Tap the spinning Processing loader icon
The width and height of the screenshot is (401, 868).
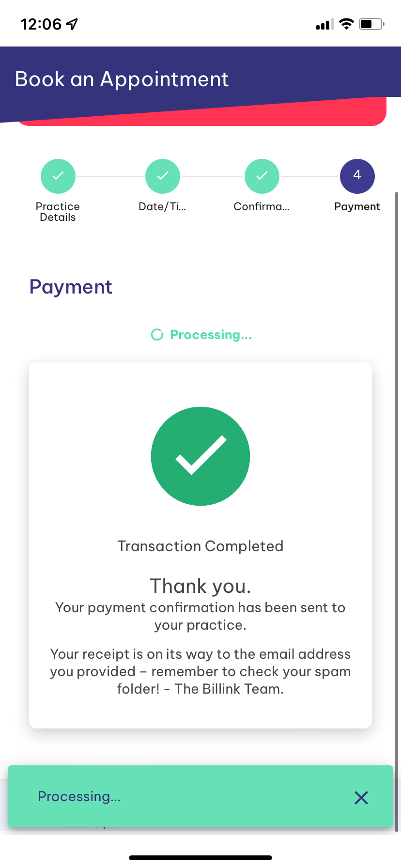pos(157,335)
